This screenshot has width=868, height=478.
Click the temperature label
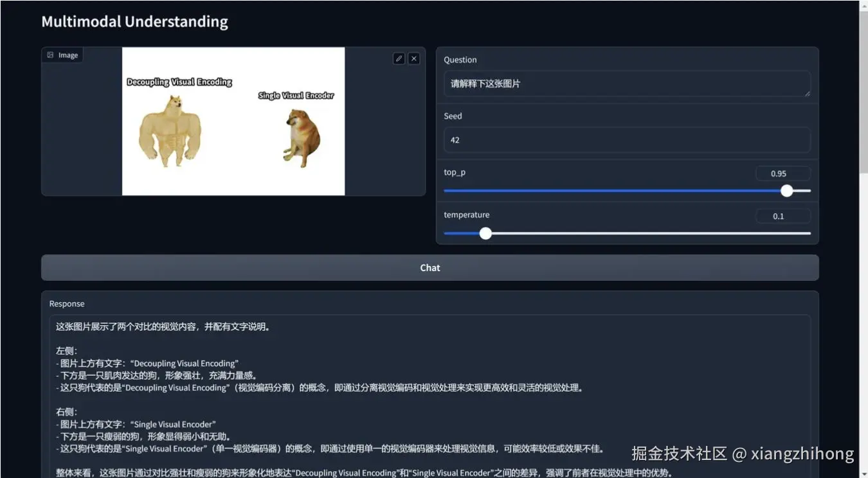(x=466, y=215)
